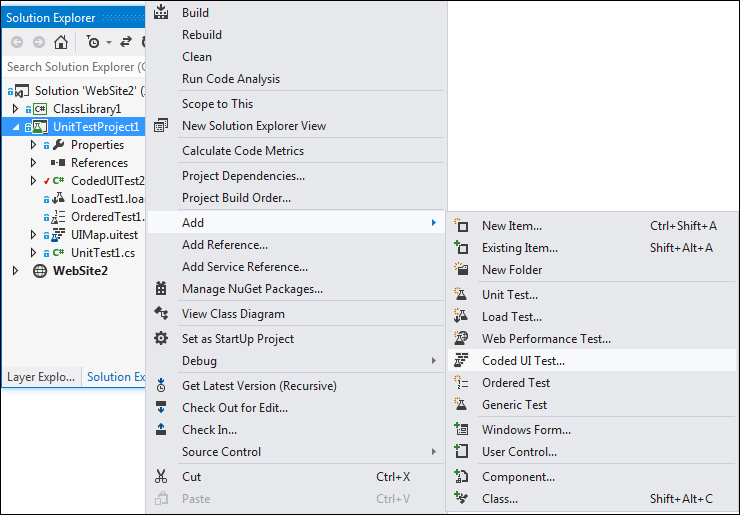This screenshot has width=740, height=515.
Task: Click the Check In upload icon
Action: pos(161,430)
